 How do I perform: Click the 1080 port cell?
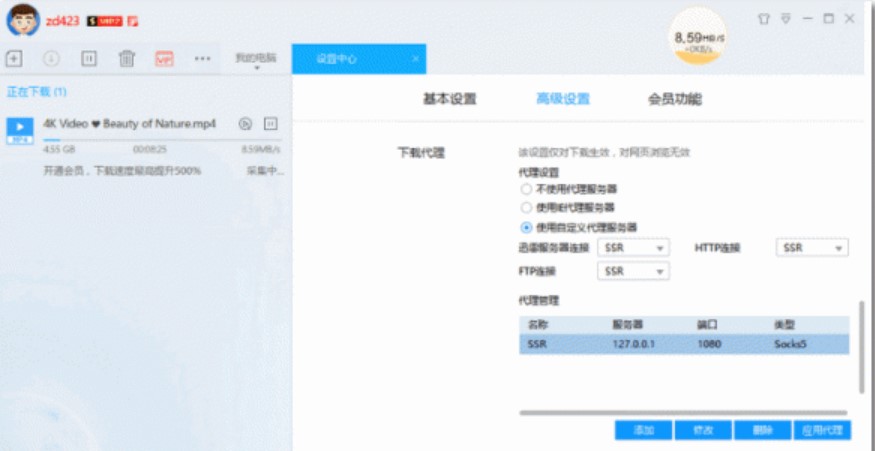tap(709, 344)
